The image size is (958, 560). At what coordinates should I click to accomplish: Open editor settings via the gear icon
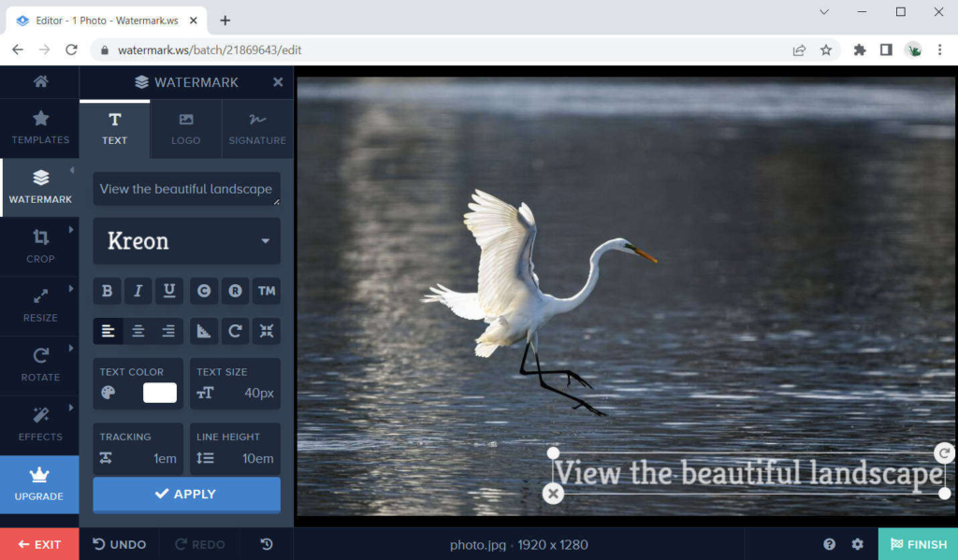(x=857, y=543)
